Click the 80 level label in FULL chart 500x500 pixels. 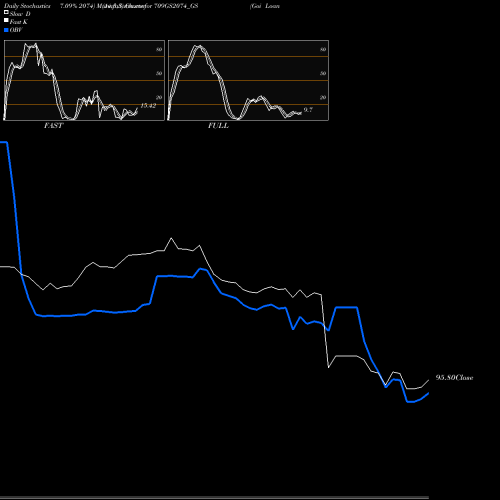pyautogui.click(x=323, y=49)
